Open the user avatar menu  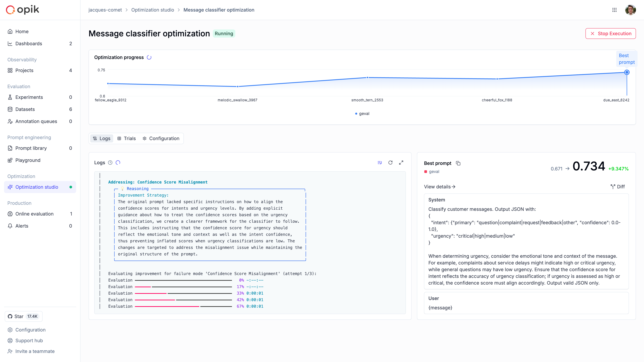(x=630, y=10)
